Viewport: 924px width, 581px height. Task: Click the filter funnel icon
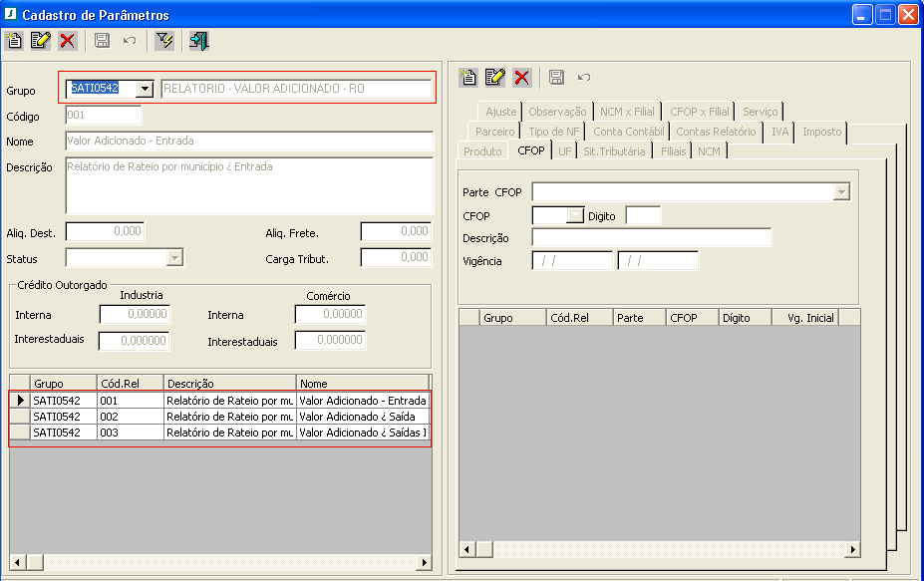(x=164, y=41)
